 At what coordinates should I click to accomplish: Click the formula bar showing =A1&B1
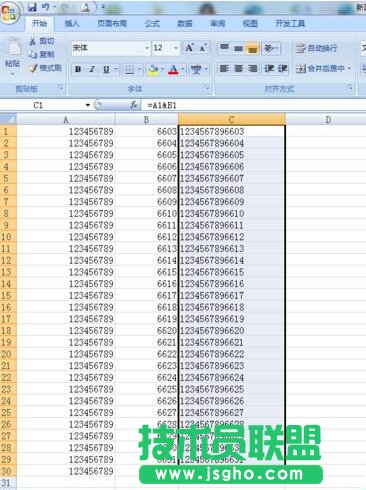(x=253, y=105)
